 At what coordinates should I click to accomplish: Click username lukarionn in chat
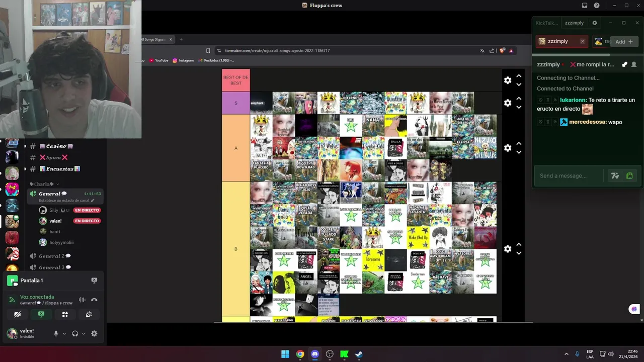click(x=574, y=100)
